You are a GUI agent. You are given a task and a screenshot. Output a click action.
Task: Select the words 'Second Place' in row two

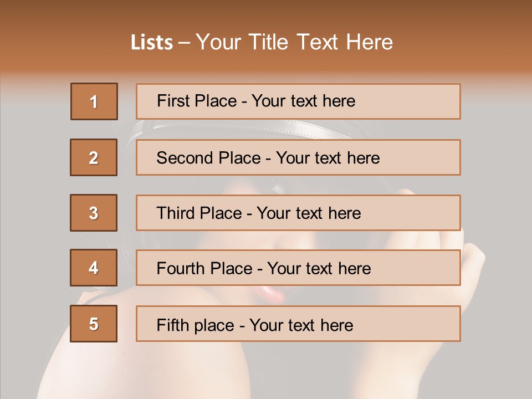[x=209, y=158]
